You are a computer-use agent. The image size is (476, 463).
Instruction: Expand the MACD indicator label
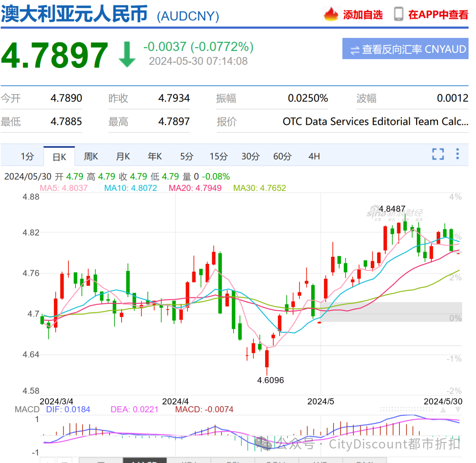(27, 409)
